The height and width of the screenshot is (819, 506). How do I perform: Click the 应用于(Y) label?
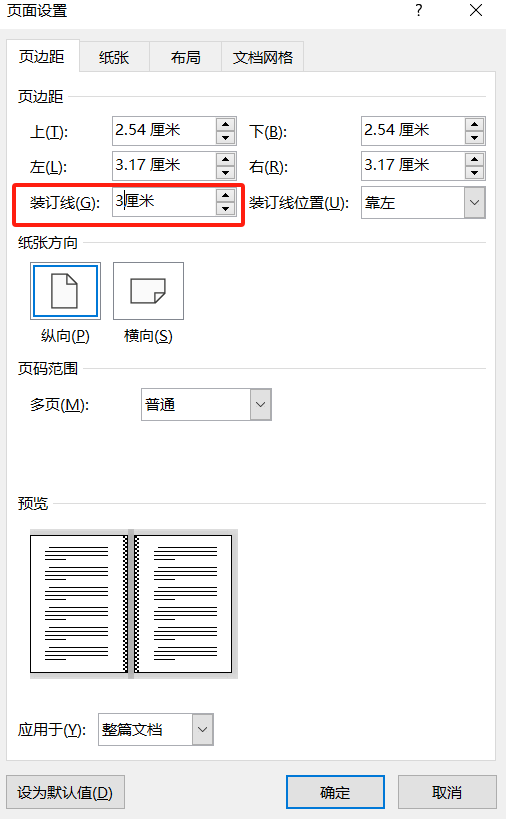pos(52,730)
